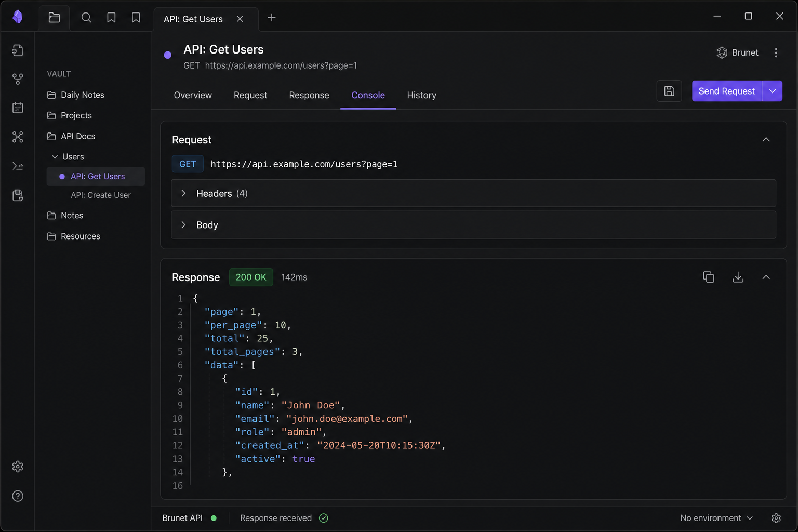The image size is (798, 532).
Task: Expand the Headers (4) section
Action: [473, 193]
